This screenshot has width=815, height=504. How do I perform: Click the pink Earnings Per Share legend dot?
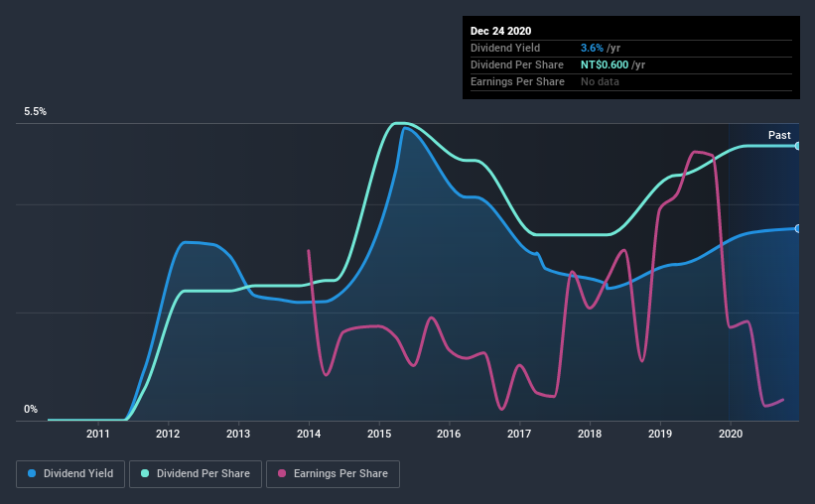point(282,473)
